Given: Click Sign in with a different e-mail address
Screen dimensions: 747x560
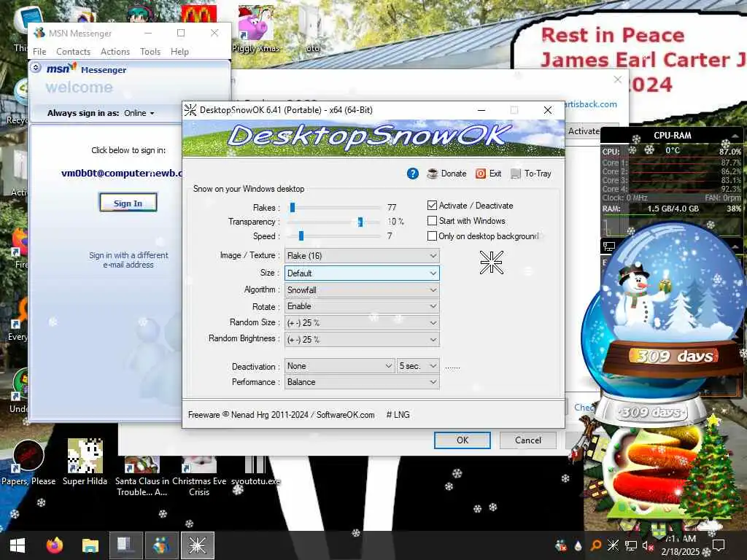Looking at the screenshot, I should [128, 260].
